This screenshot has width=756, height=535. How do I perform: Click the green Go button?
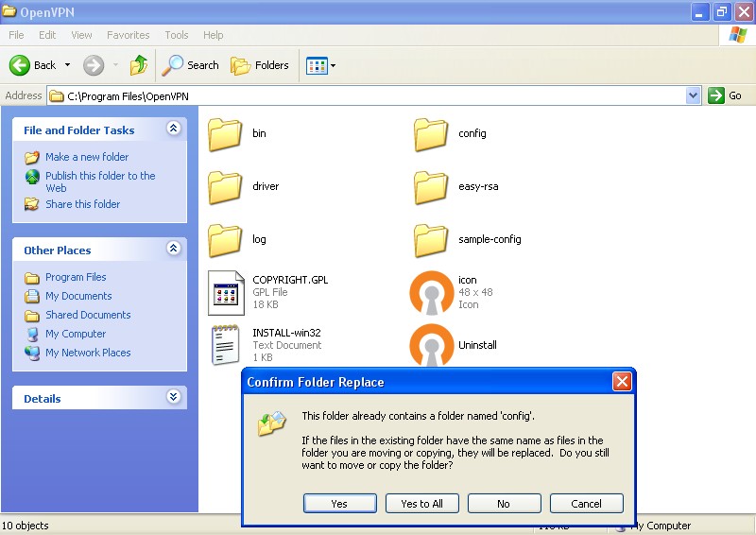pos(725,95)
